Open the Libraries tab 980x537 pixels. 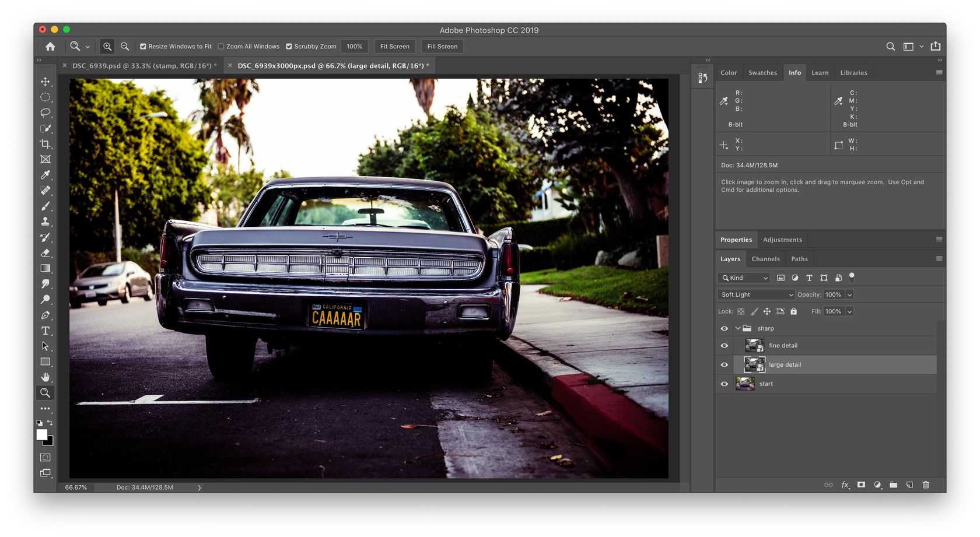tap(853, 73)
